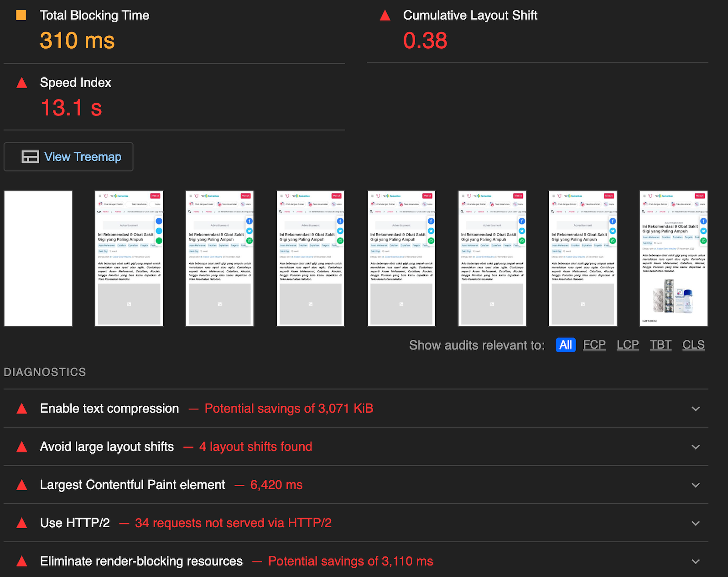This screenshot has height=577, width=728.
Task: Expand Eliminate render-blocking resources chevron
Action: tap(695, 561)
